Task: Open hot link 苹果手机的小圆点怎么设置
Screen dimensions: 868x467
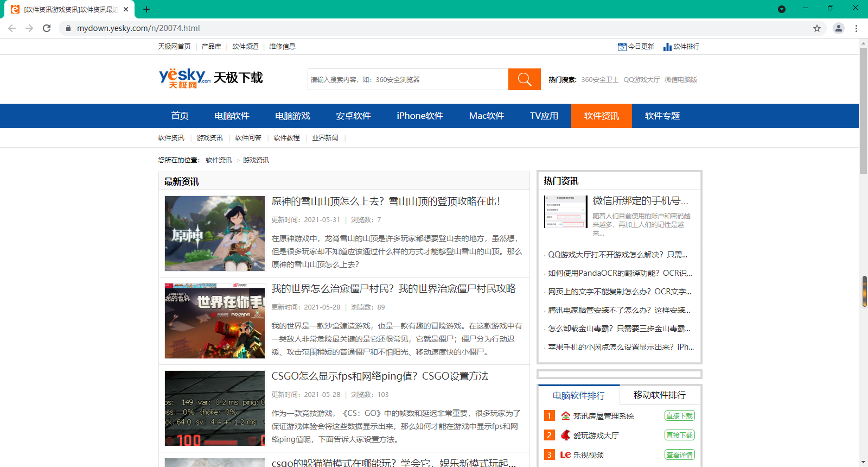Action: click(621, 347)
